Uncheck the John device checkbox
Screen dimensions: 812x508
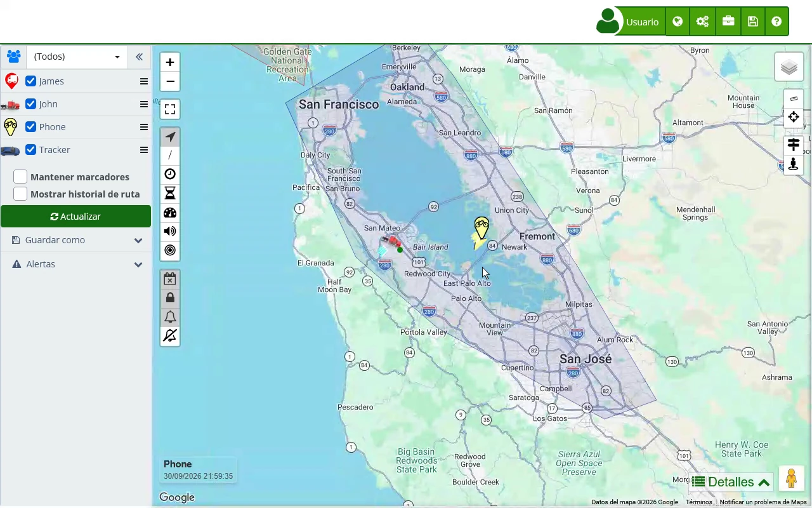[x=30, y=104]
